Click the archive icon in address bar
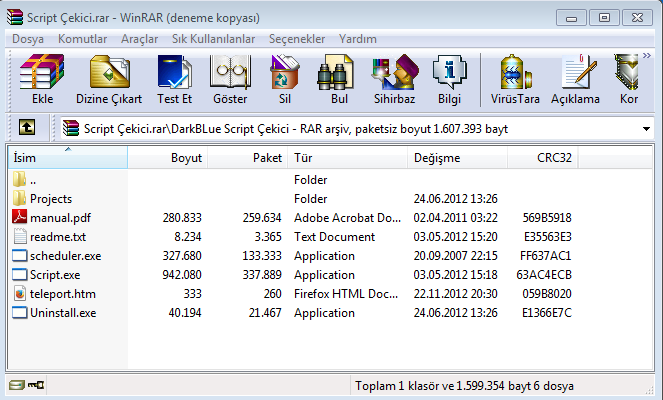The width and height of the screenshot is (663, 400). tap(71, 128)
